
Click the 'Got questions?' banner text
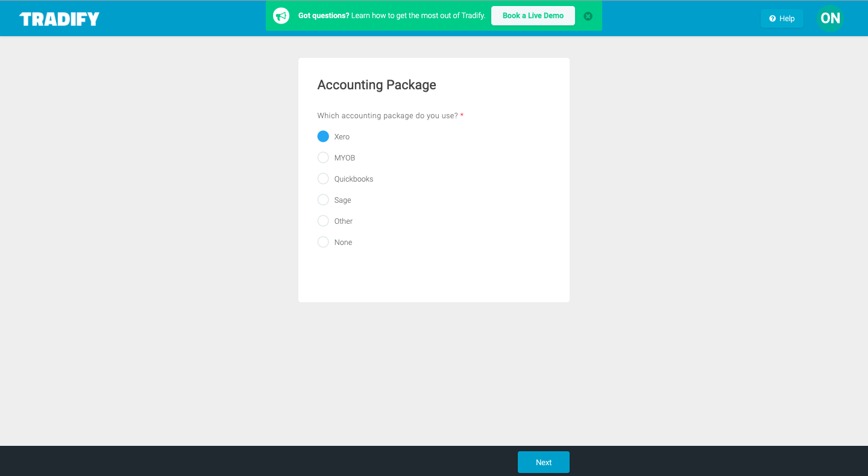pyautogui.click(x=324, y=16)
